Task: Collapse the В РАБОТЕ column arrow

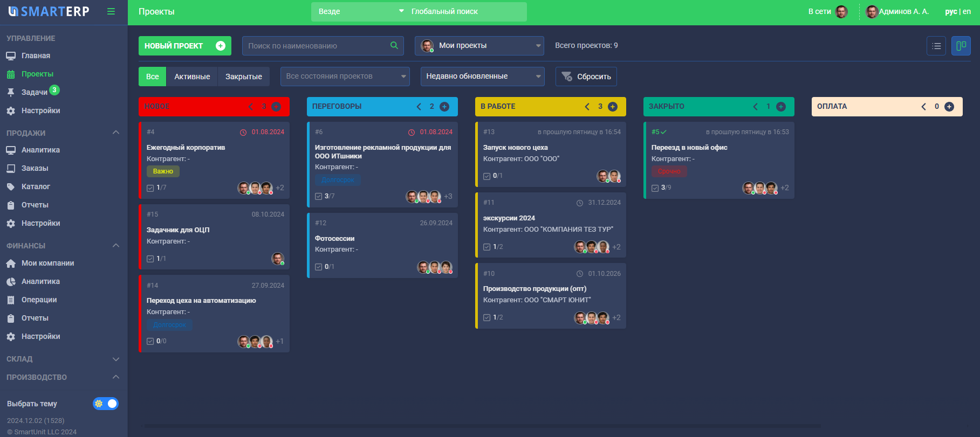Action: click(587, 107)
